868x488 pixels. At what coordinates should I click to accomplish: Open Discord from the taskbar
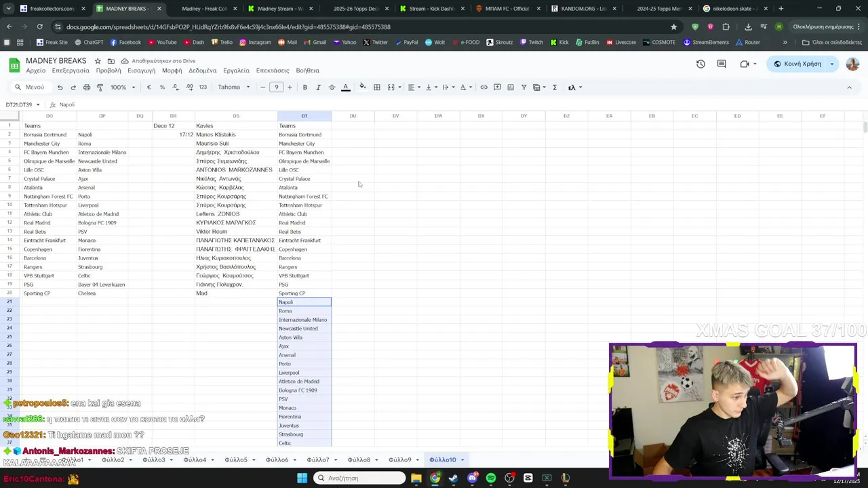(473, 478)
